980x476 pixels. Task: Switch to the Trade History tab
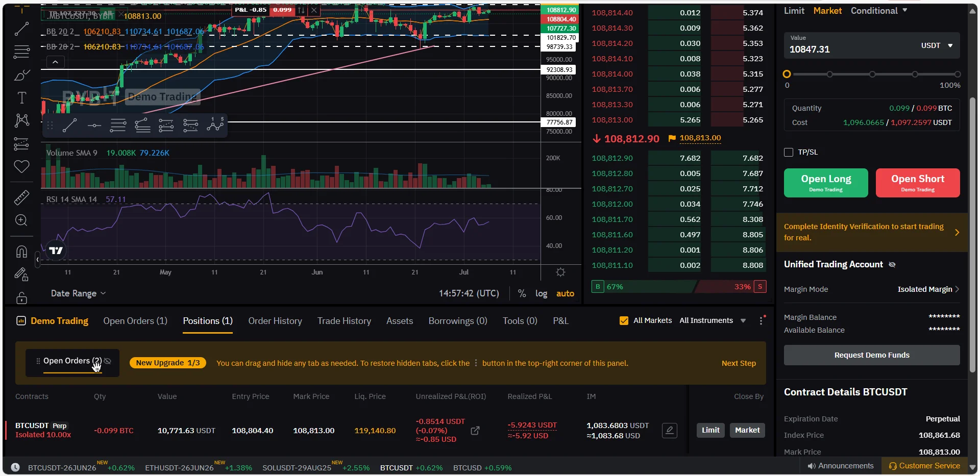coord(344,321)
